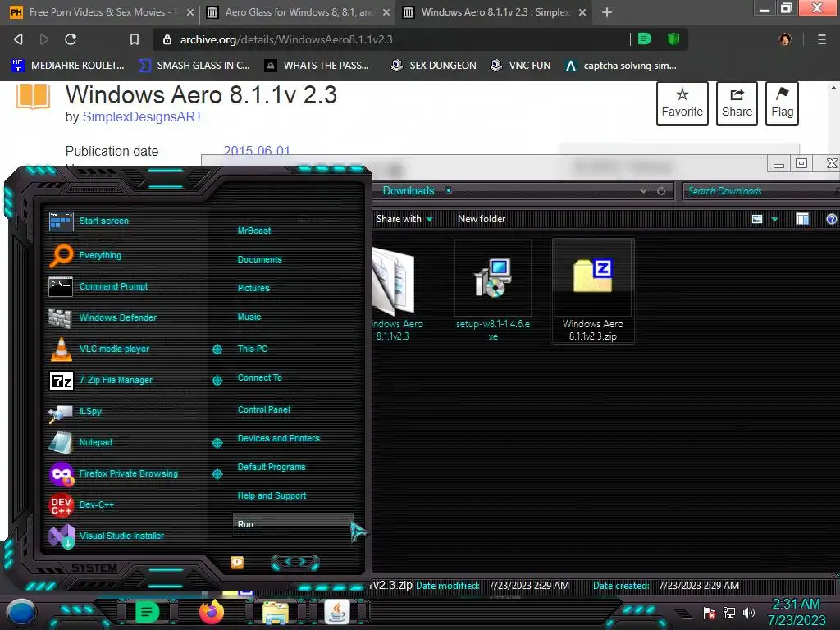Click the Share button on archive.org
This screenshot has width=840, height=630.
click(x=737, y=103)
